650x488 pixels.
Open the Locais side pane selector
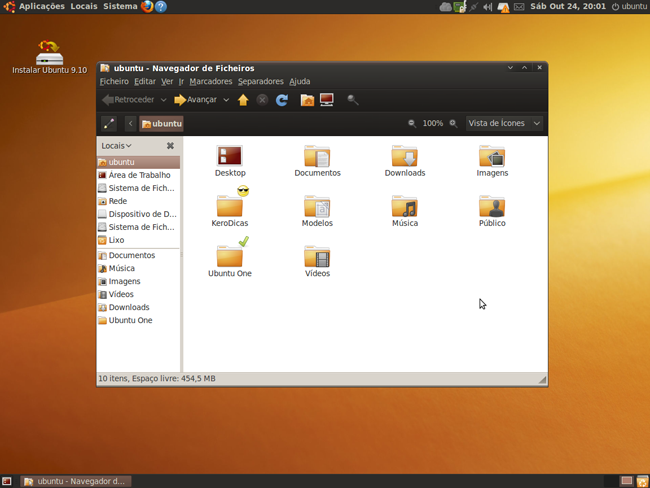116,146
